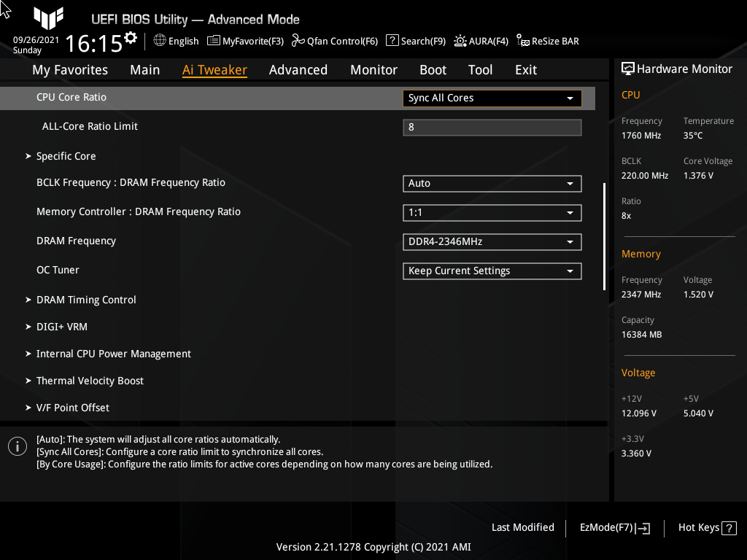Click Ratio value 8x
Screen dimensions: 747x560
coord(626,216)
